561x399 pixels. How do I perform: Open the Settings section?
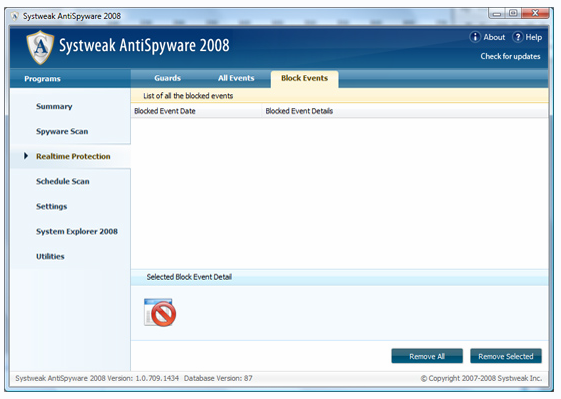(52, 206)
